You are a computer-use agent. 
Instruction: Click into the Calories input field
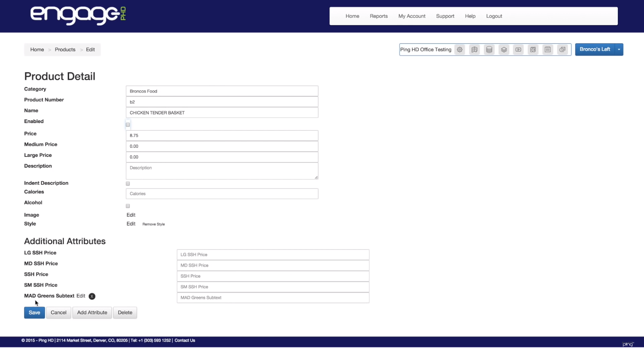click(222, 194)
